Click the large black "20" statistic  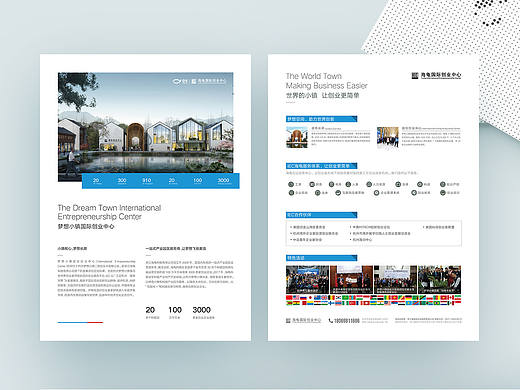tap(150, 310)
